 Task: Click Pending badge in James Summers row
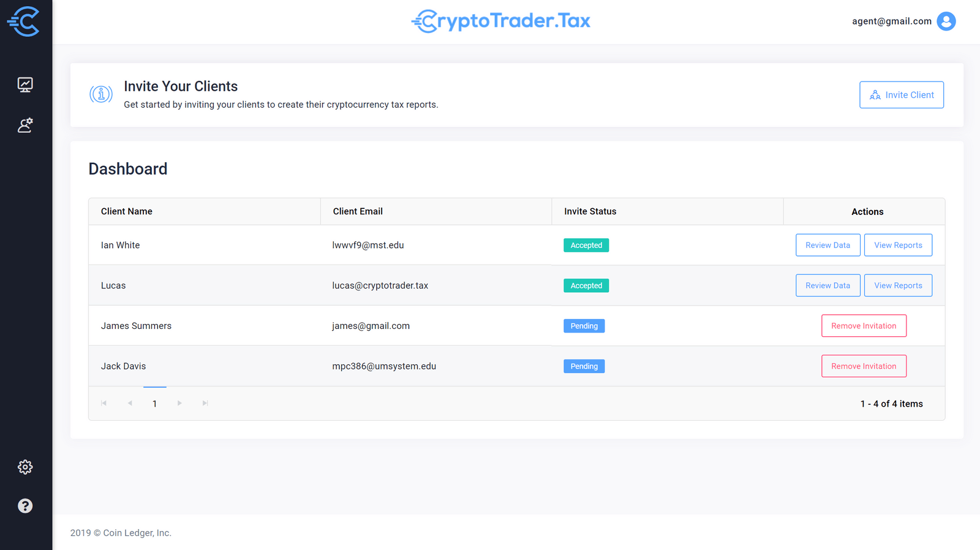tap(584, 326)
